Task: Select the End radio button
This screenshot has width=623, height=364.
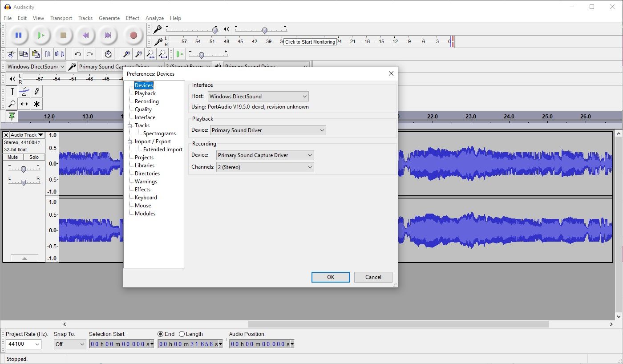Action: pos(161,334)
